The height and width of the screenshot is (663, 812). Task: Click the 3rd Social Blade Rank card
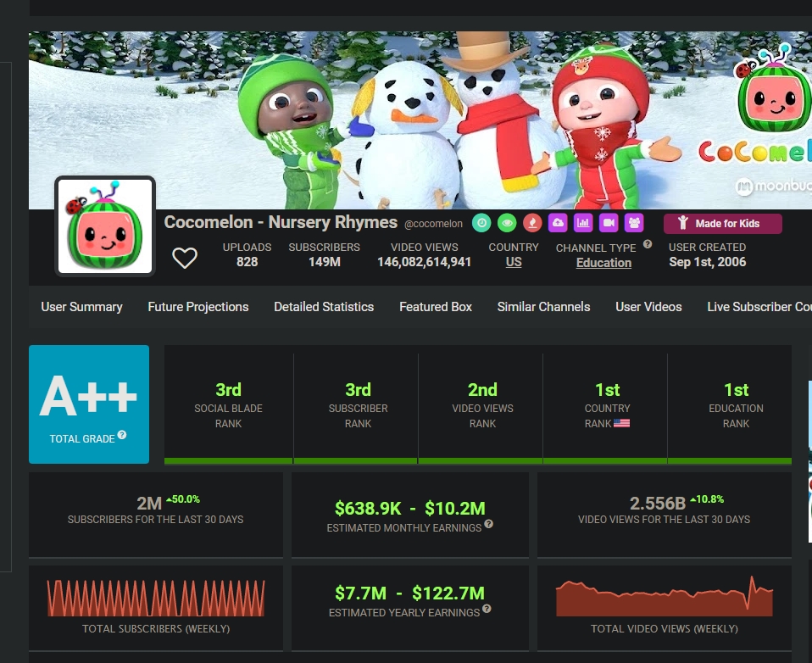(228, 404)
